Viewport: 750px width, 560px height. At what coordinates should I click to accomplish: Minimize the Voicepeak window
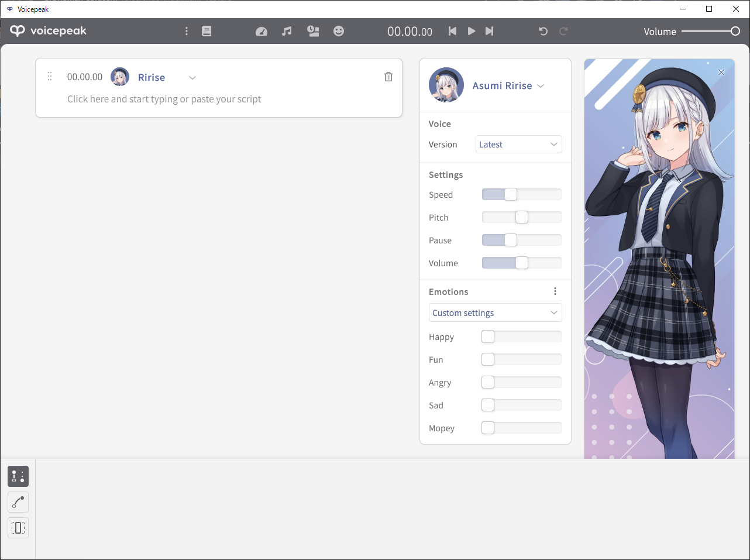(x=683, y=9)
